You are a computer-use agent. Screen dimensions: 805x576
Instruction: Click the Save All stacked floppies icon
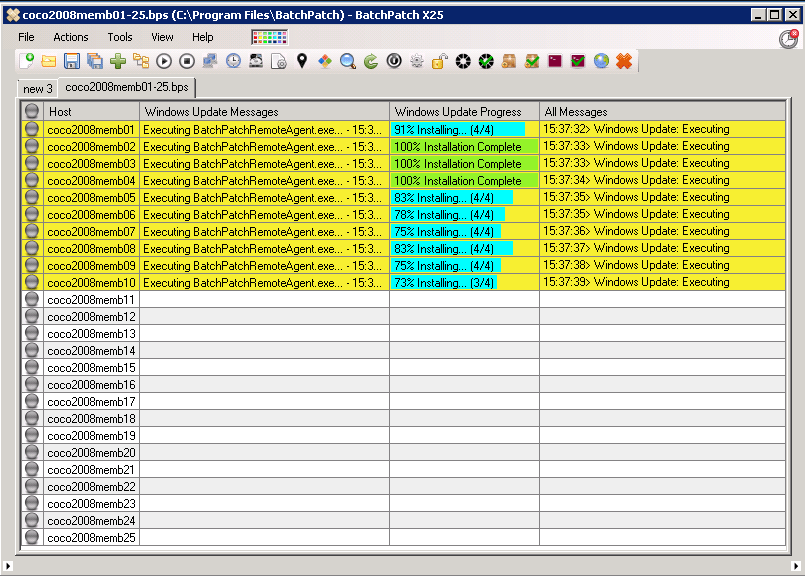point(95,61)
